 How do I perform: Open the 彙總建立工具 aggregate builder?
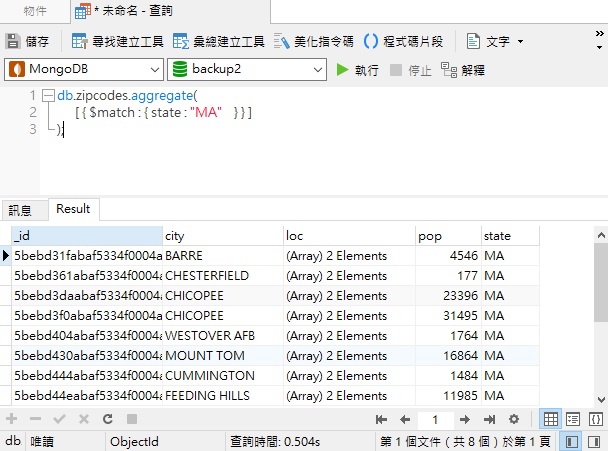coord(219,42)
